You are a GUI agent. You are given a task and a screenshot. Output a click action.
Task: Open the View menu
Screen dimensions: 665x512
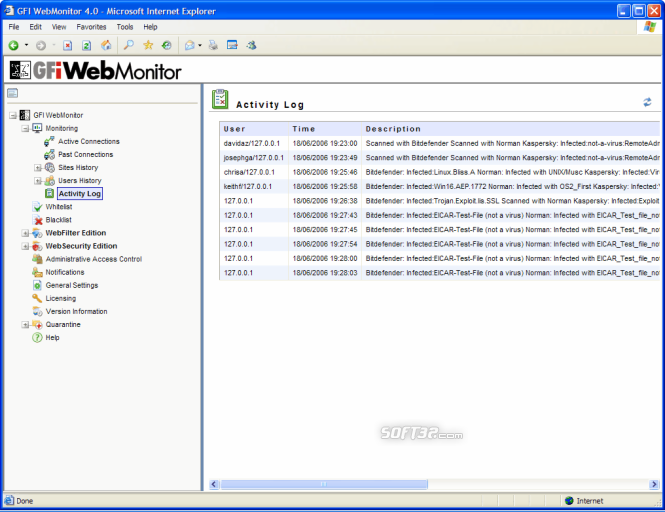click(x=59, y=27)
